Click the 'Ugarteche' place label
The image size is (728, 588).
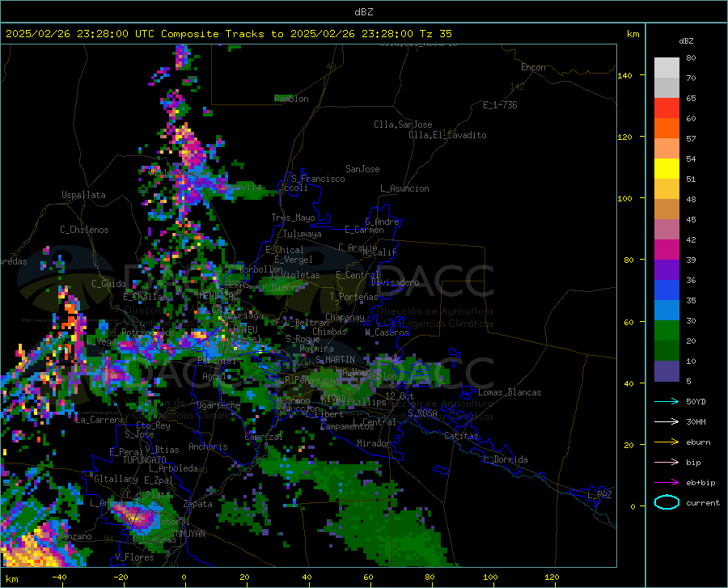tap(218, 405)
